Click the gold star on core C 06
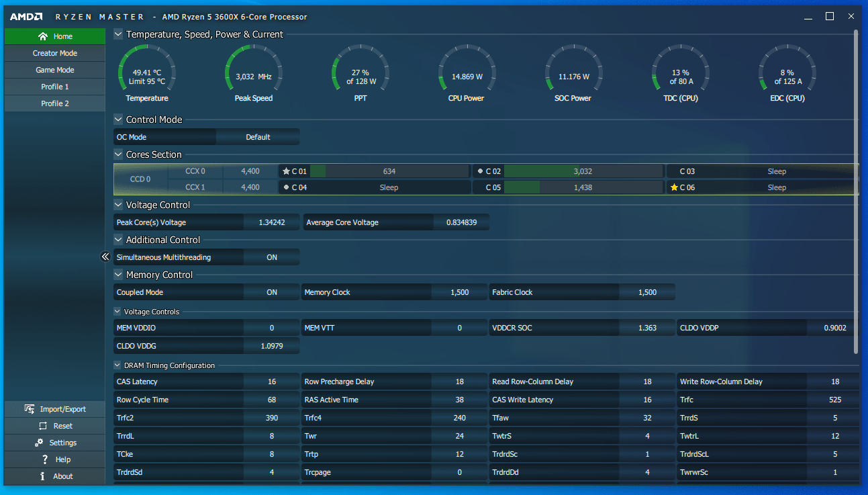Image resolution: width=868 pixels, height=495 pixels. coord(674,187)
